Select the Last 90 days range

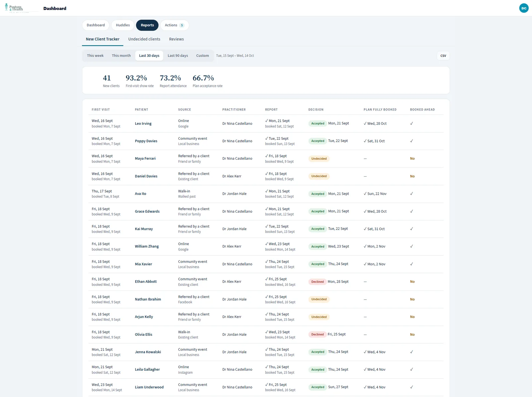click(x=178, y=56)
